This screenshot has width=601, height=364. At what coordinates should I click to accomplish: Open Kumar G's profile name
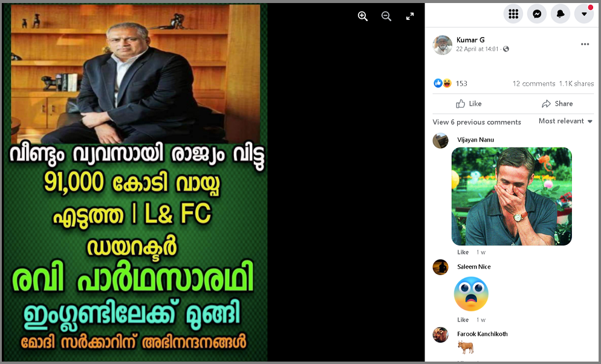[470, 40]
